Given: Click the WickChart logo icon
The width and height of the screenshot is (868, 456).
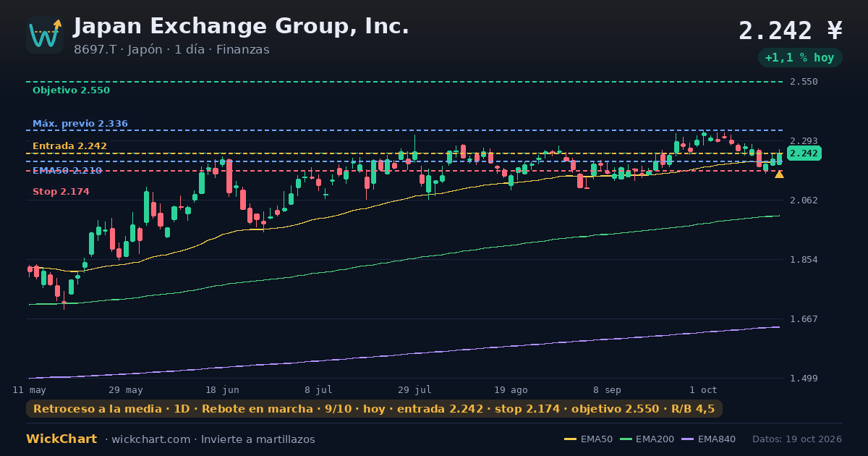Looking at the screenshot, I should [x=45, y=35].
